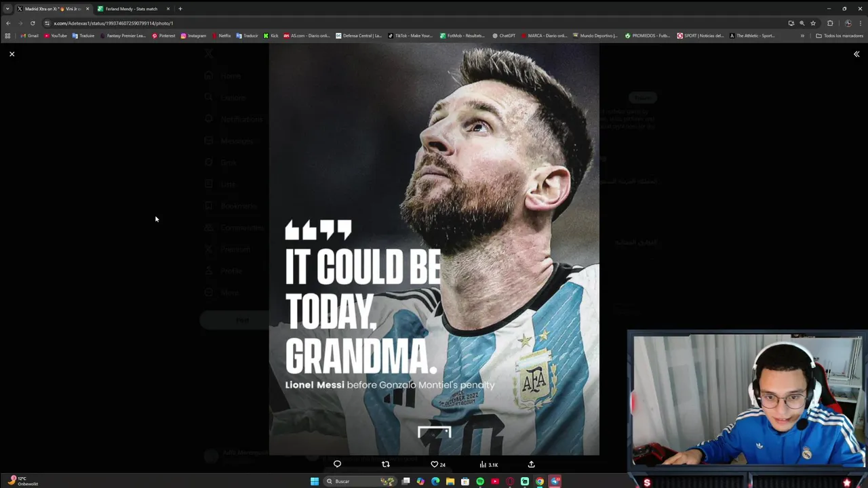Open site information icon in address bar
Image resolution: width=868 pixels, height=488 pixels.
click(x=47, y=23)
